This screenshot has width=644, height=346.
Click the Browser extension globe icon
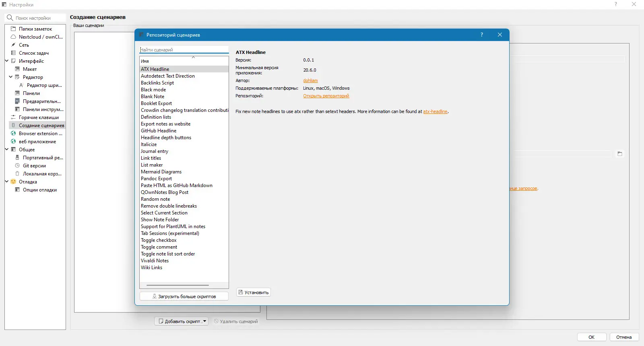pos(13,134)
